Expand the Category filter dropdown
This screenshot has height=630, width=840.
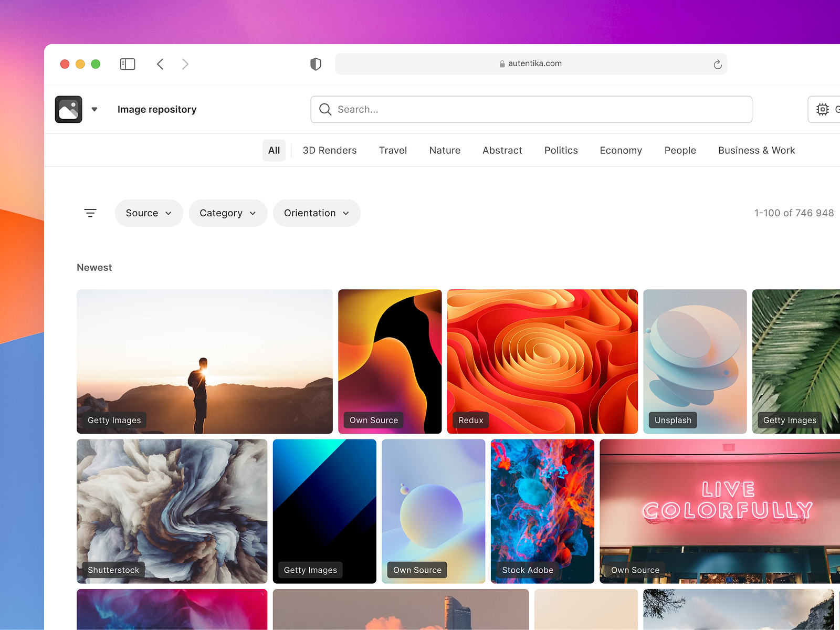[228, 213]
